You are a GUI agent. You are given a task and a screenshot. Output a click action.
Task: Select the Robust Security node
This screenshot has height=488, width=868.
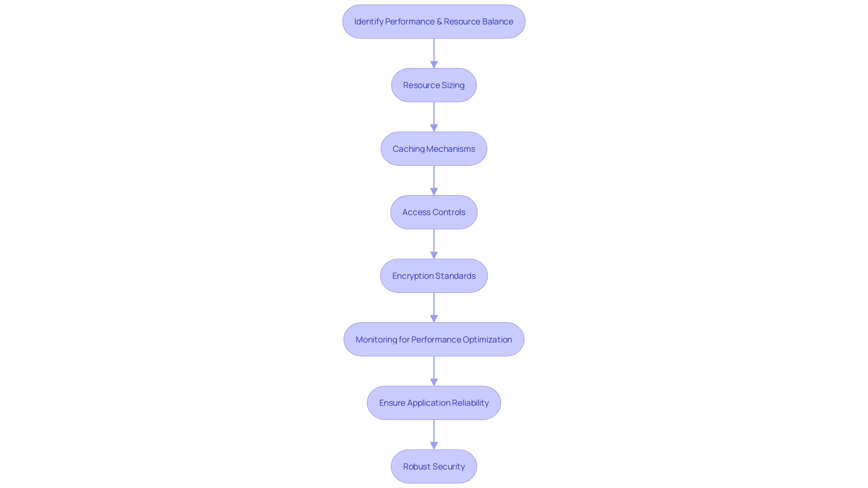[x=434, y=466]
